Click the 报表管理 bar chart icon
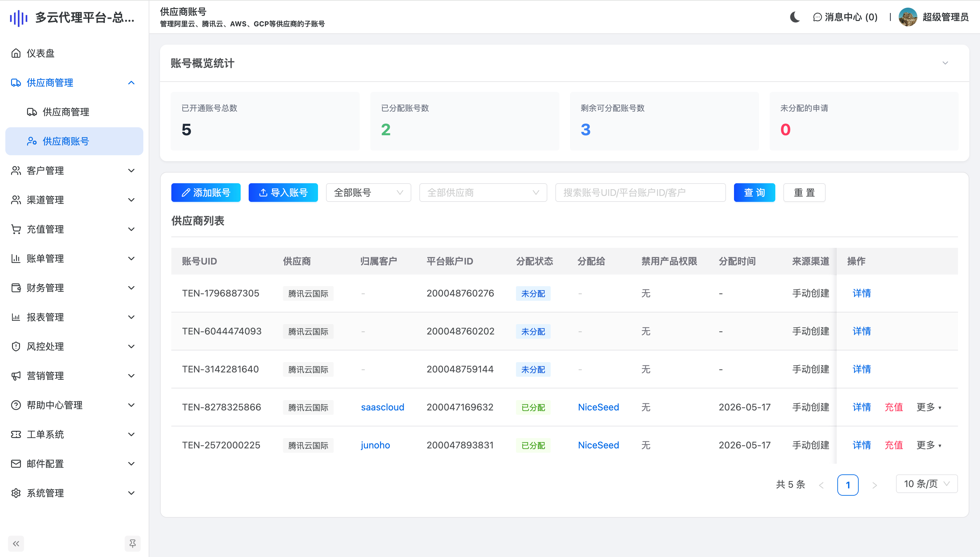Image resolution: width=980 pixels, height=557 pixels. pos(16,317)
